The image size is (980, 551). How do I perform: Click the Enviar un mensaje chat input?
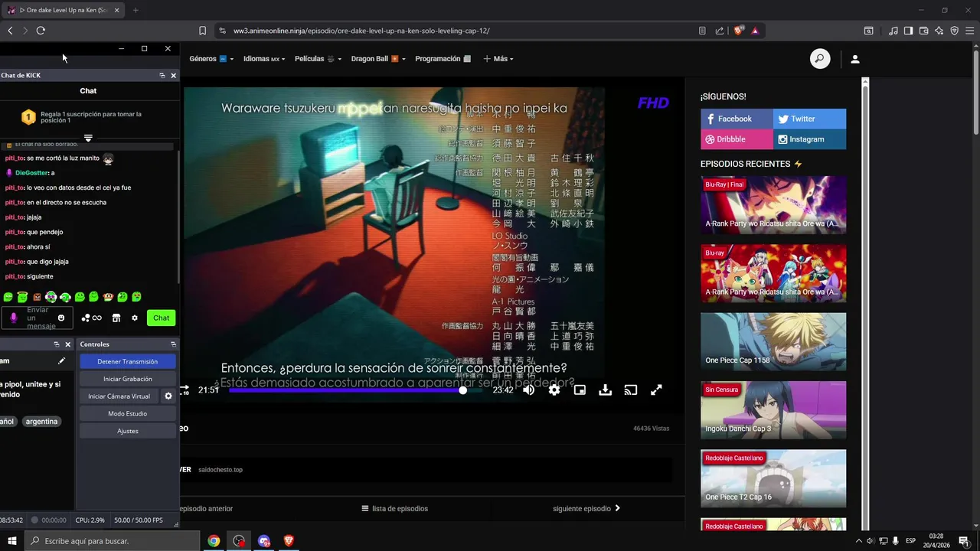(38, 318)
